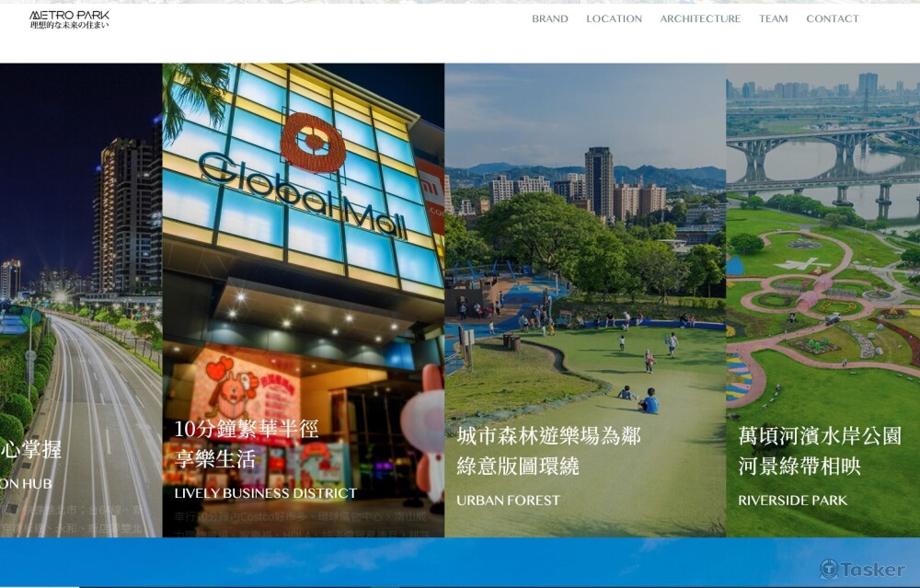Open the CONTACT menu item
920x588 pixels.
[832, 18]
